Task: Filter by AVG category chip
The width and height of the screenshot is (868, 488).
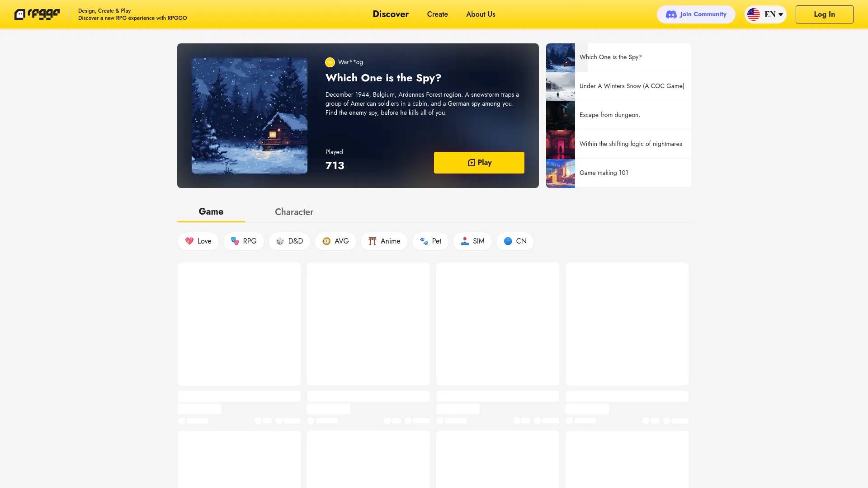Action: [x=335, y=241]
